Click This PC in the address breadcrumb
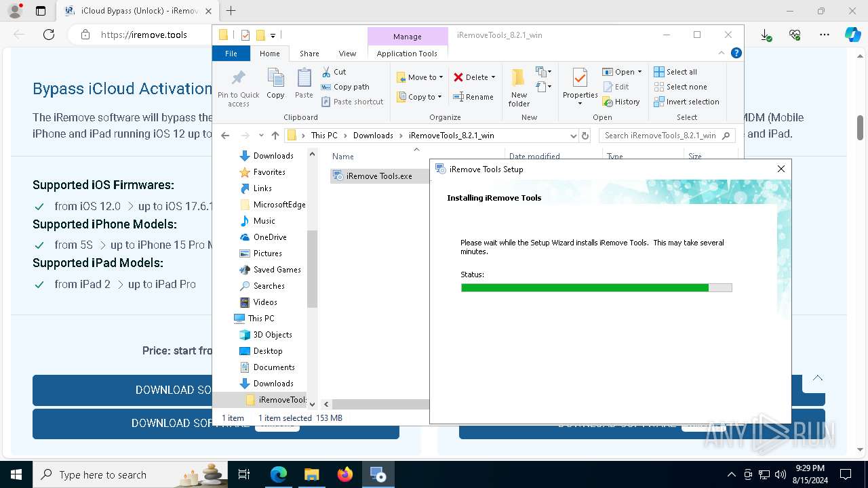The image size is (868, 488). click(x=324, y=136)
